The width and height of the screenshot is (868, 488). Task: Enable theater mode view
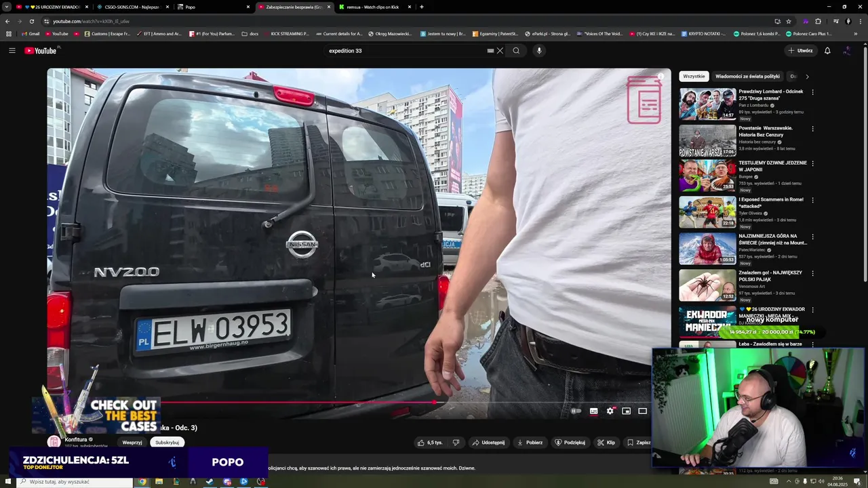643,411
